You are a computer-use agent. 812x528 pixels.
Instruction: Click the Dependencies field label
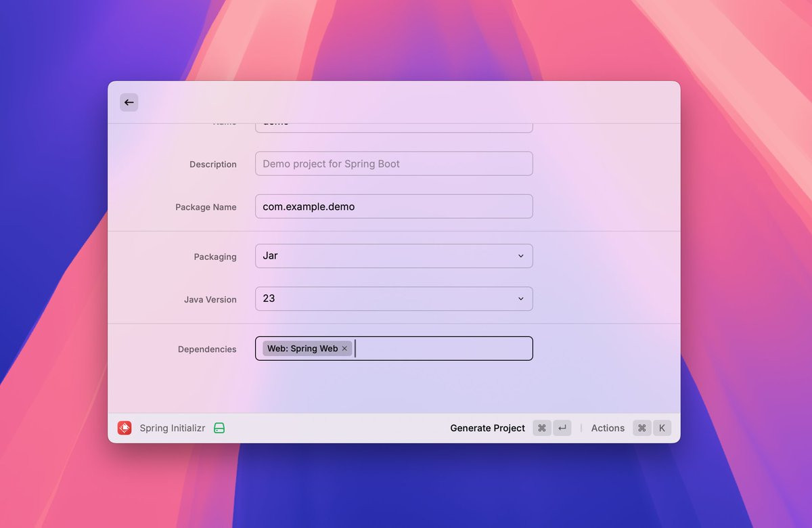(207, 349)
